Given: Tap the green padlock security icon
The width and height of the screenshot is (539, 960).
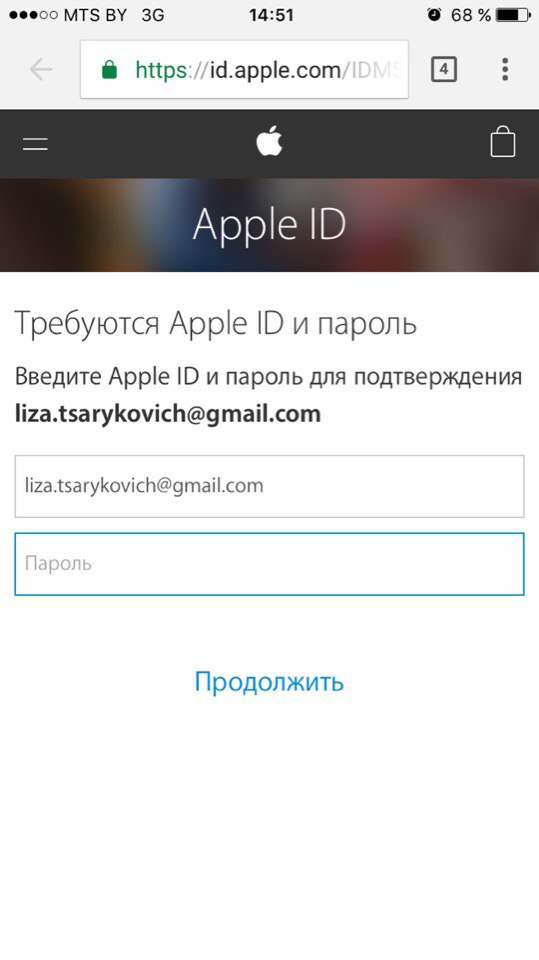Looking at the screenshot, I should click(x=109, y=70).
